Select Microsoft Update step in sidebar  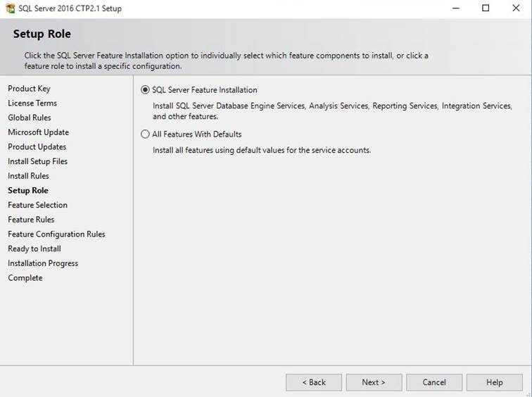pos(38,132)
